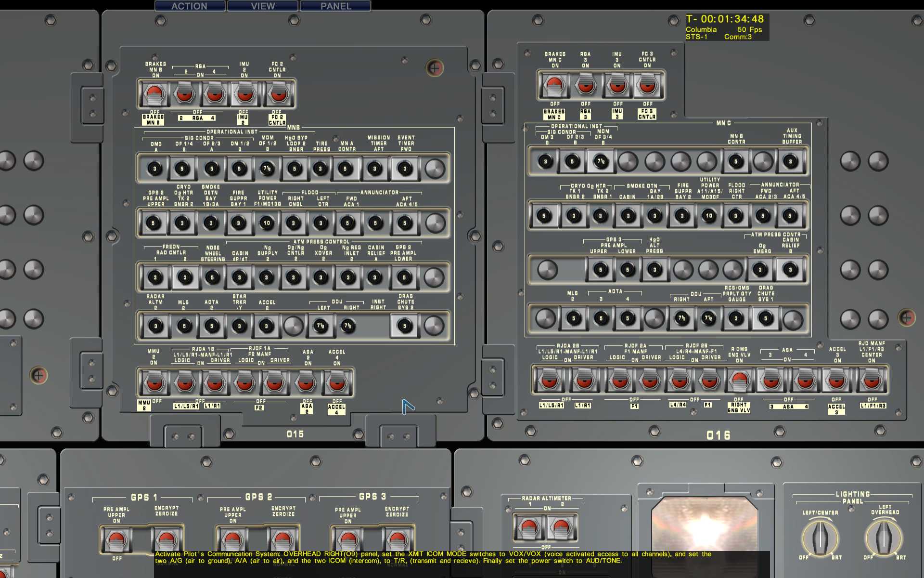
Task: Flip the IMU 2 toggle switch
Action: [244, 94]
